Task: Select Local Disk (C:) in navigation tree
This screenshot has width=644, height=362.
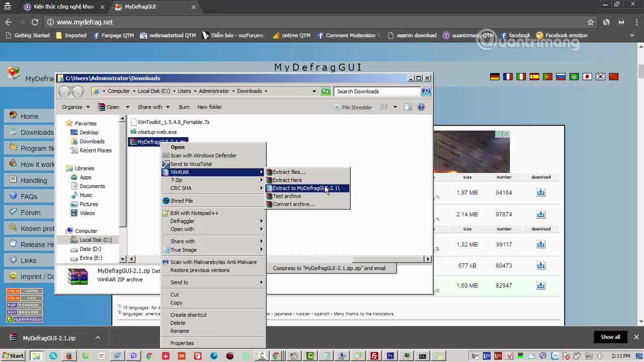Action: pyautogui.click(x=96, y=240)
